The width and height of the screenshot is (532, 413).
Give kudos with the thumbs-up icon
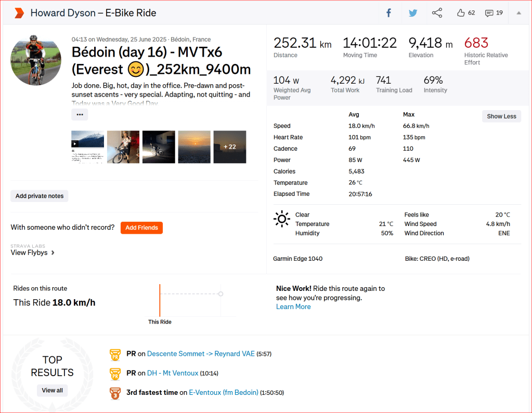(x=461, y=13)
